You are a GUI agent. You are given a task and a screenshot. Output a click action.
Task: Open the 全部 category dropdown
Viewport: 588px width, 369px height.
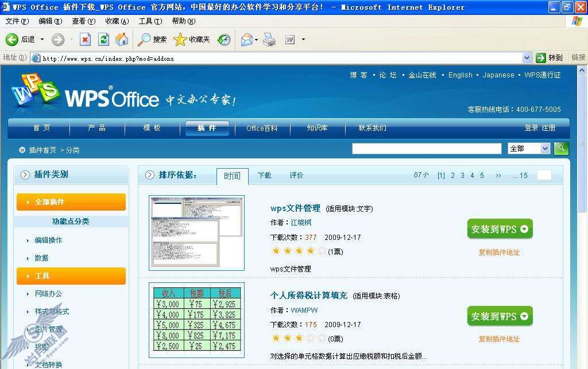pyautogui.click(x=529, y=149)
